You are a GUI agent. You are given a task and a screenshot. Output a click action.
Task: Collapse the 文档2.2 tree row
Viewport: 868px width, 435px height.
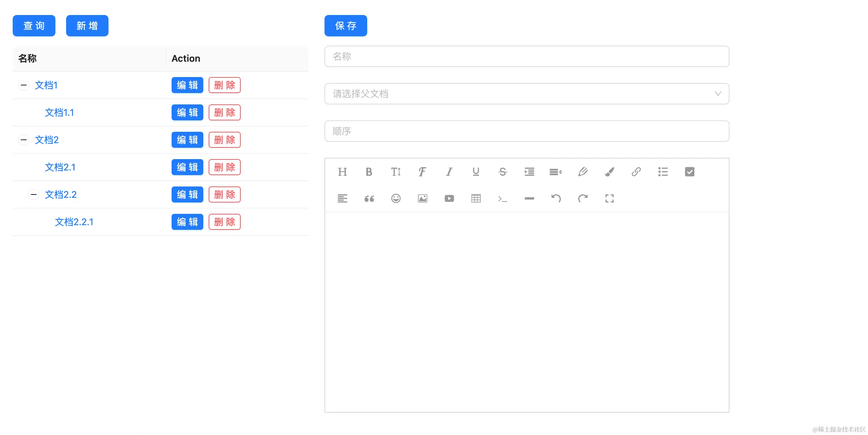click(34, 194)
